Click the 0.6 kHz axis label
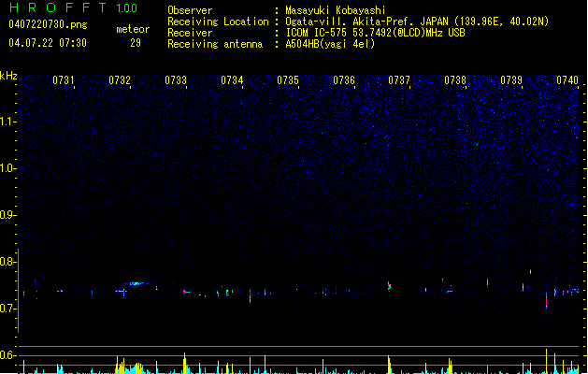 pos(7,355)
